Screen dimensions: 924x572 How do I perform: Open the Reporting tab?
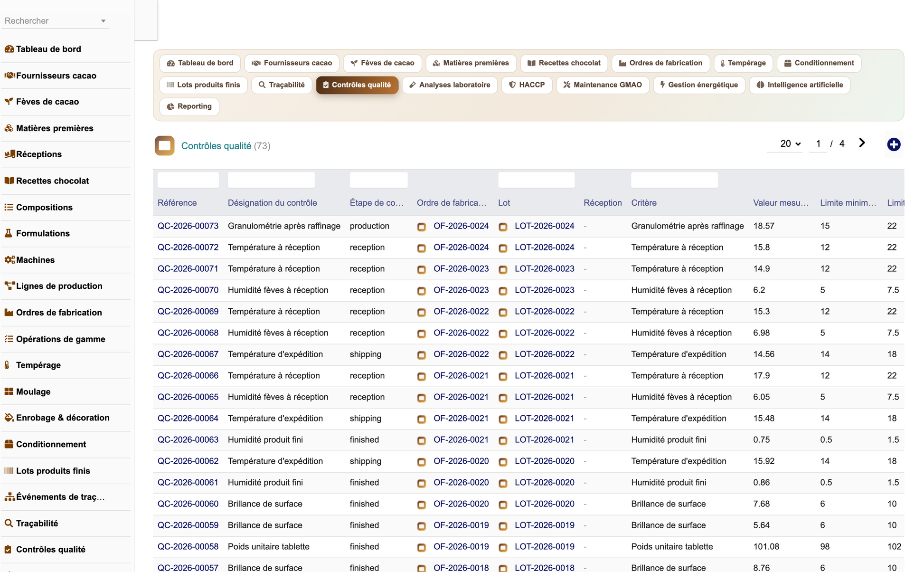click(x=189, y=106)
